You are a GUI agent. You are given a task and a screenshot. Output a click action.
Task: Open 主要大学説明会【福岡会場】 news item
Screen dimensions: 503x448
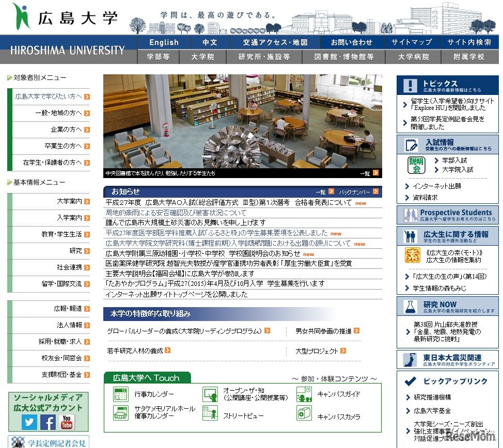click(180, 274)
